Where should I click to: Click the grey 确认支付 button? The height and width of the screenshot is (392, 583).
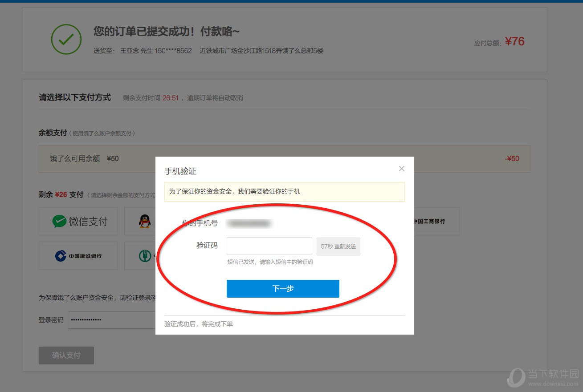click(66, 356)
